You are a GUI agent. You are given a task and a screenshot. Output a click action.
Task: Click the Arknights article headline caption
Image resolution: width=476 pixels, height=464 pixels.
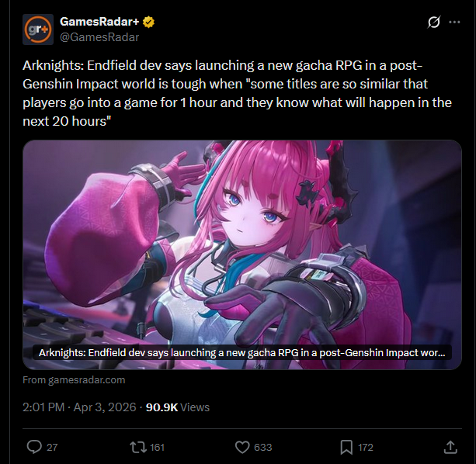242,353
